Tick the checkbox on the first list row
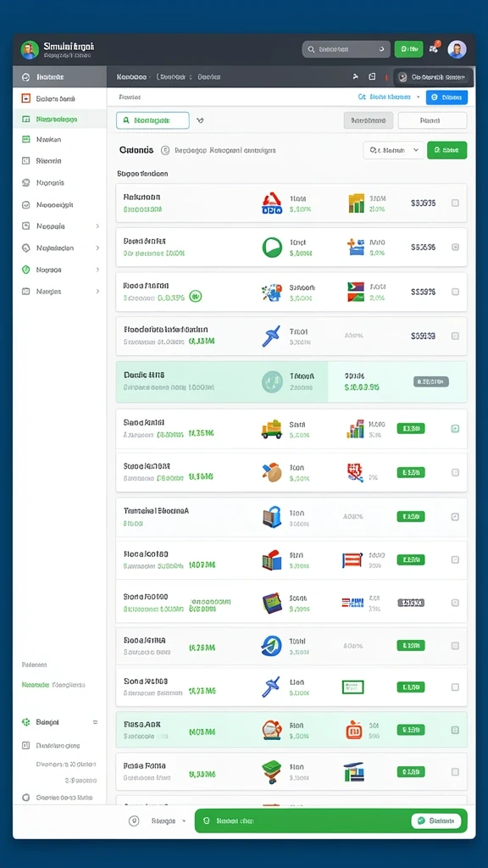 tap(455, 203)
